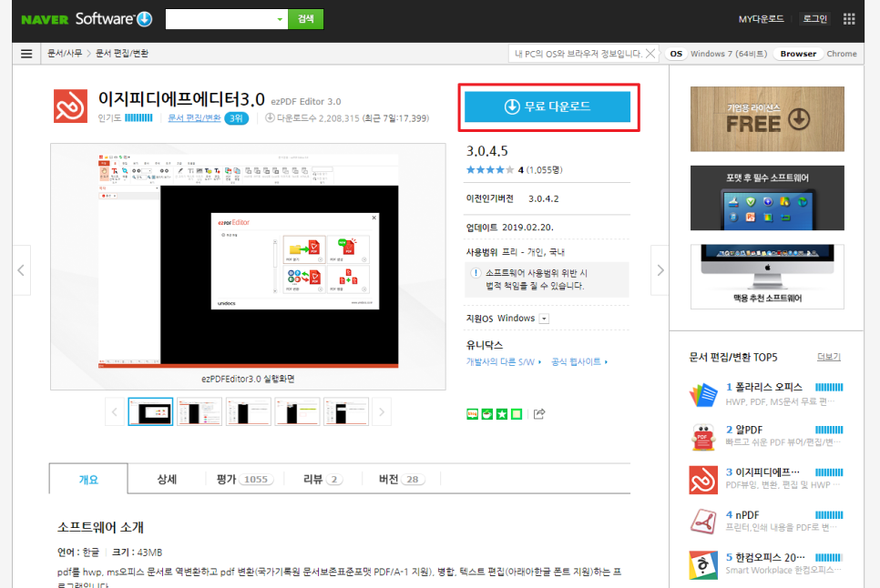Select the first screenshot thumbnail
This screenshot has width=880, height=588.
click(150, 412)
